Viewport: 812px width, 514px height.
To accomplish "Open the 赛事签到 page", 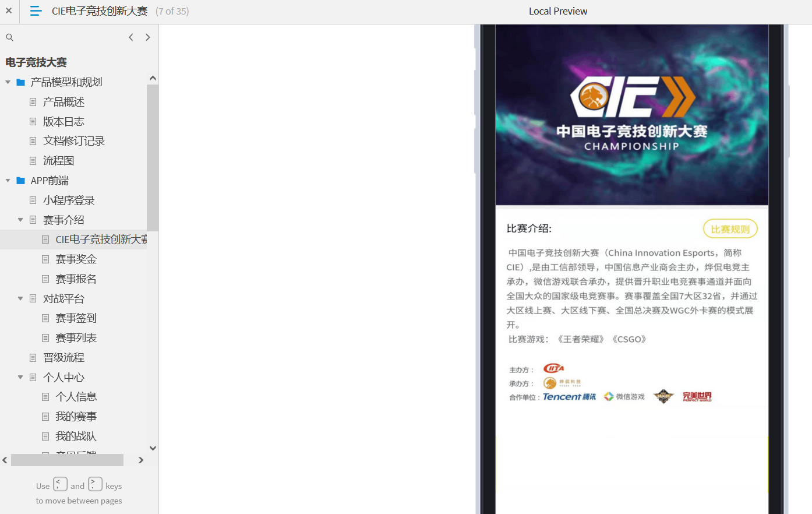I will coord(76,318).
